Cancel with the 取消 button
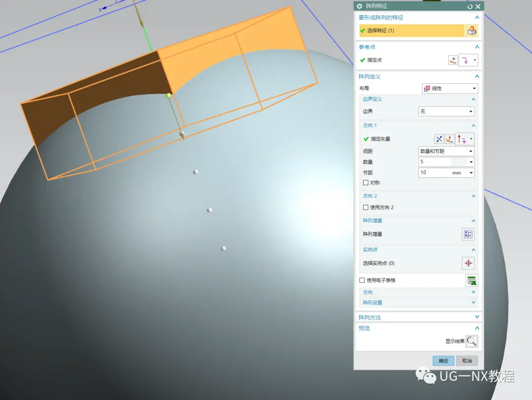This screenshot has width=532, height=400. pos(467,361)
